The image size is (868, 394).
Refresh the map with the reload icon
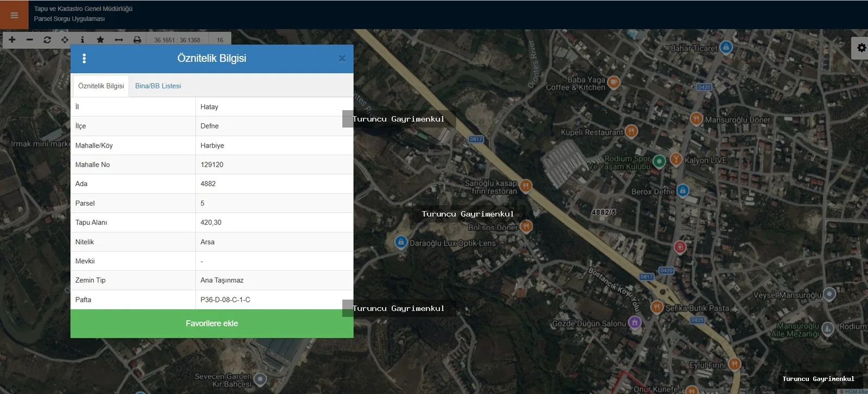click(x=47, y=40)
